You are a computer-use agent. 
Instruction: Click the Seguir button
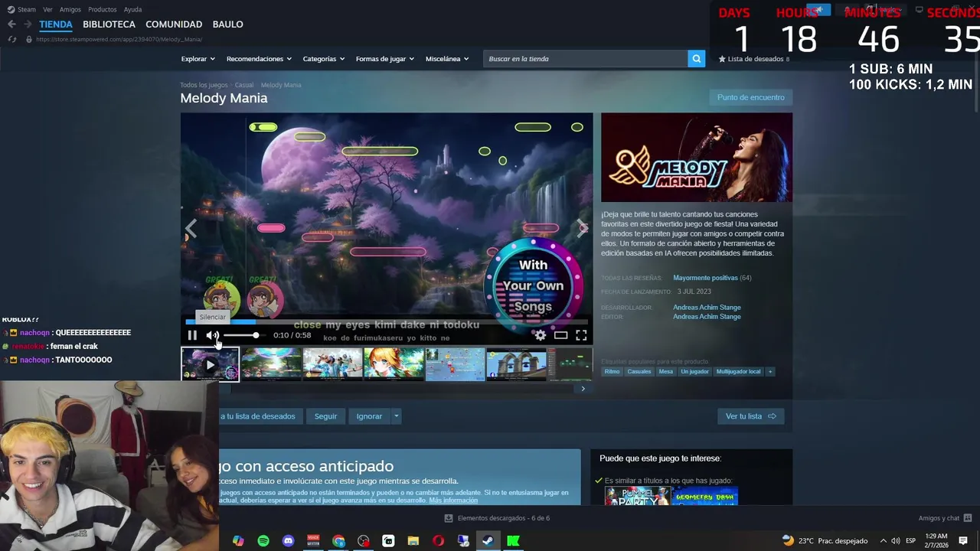point(325,416)
